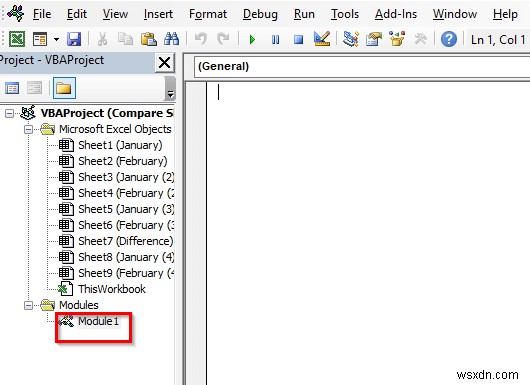Open the Window menu
This screenshot has width=530, height=385.
(x=455, y=14)
